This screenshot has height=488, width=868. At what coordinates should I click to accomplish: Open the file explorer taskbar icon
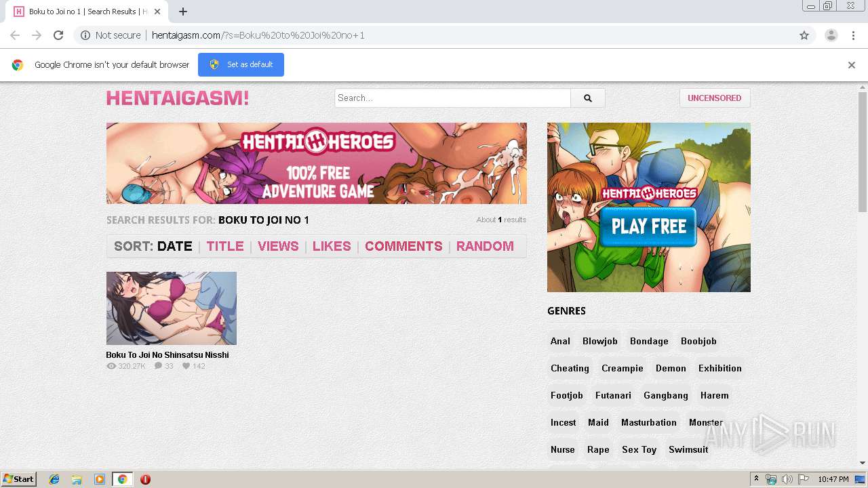click(77, 479)
